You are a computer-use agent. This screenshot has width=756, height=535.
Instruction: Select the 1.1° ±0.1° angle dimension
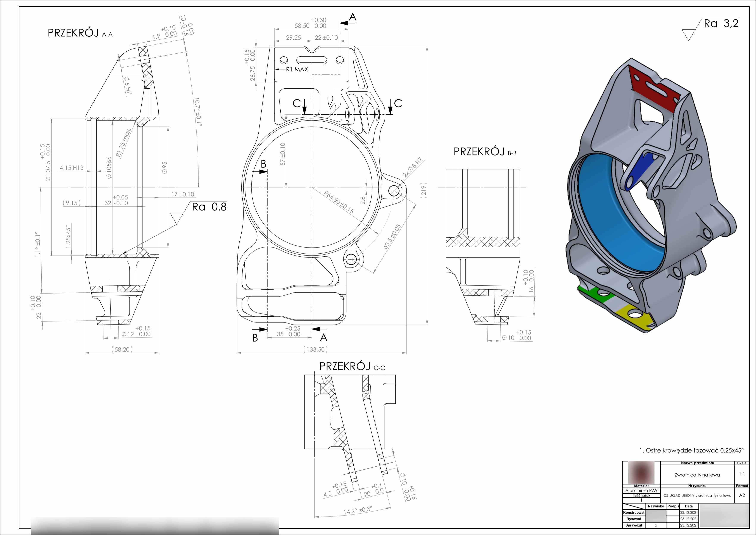click(x=38, y=245)
